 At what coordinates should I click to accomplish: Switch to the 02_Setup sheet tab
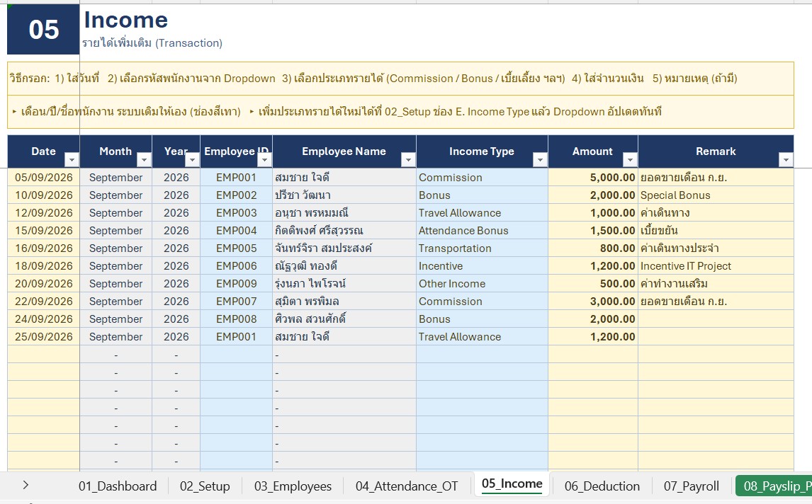205,486
